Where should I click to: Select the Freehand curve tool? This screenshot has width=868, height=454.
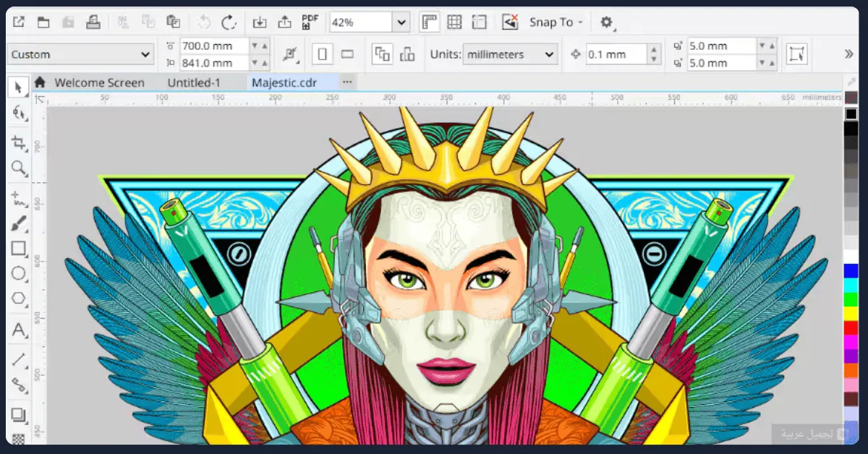[x=19, y=197]
